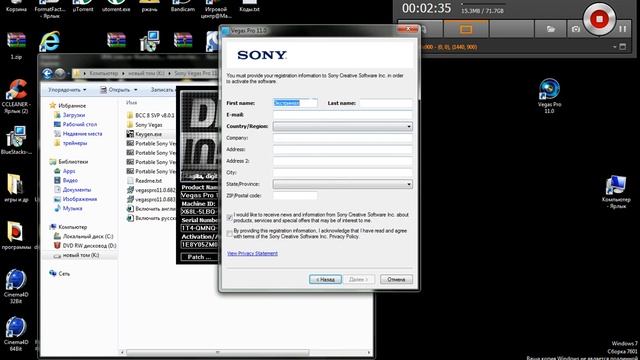Viewport: 640px width, 360px height.
Task: Select DVD RW дисковод (D:) in sidebar
Action: click(x=85, y=246)
